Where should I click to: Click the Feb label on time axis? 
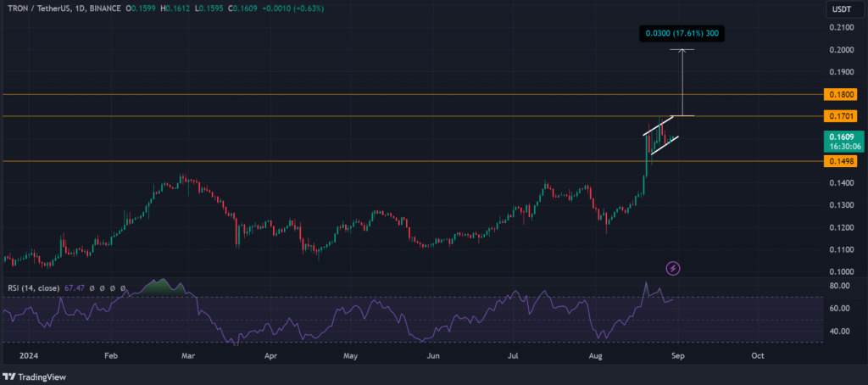(111, 355)
